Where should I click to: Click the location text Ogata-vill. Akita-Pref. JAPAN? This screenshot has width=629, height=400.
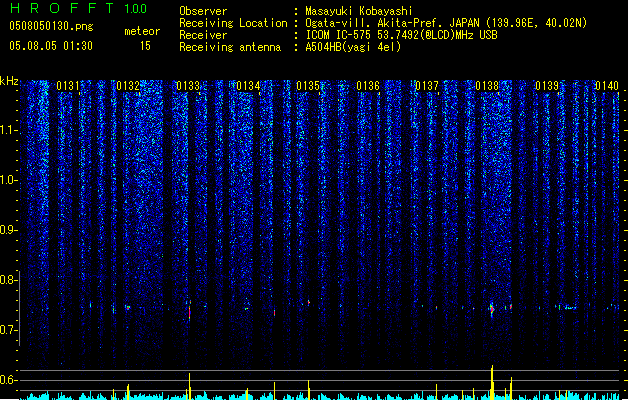click(x=392, y=23)
